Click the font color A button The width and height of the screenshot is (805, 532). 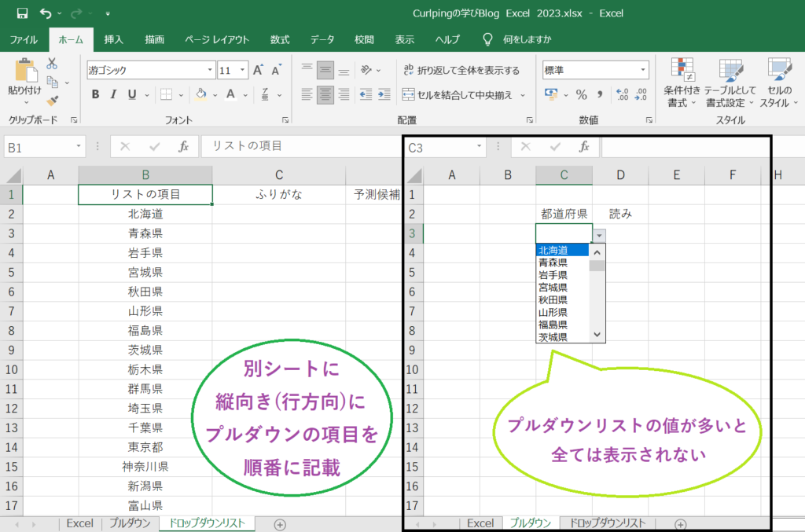pos(231,94)
